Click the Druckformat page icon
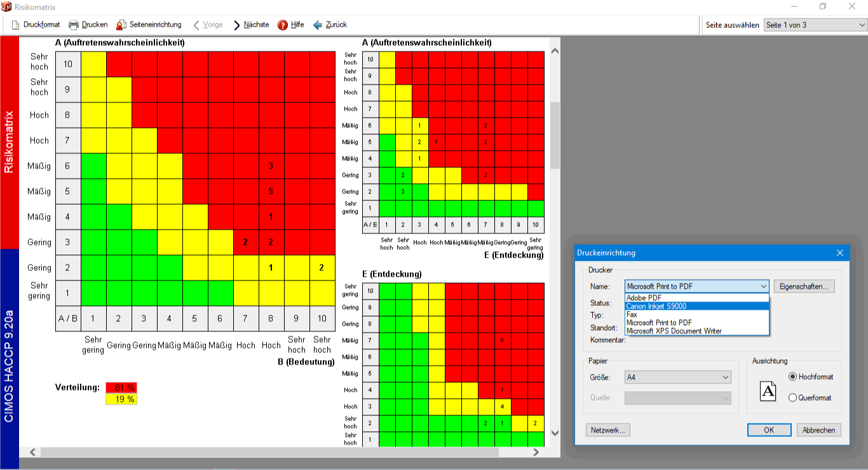The image size is (868, 470). point(15,25)
